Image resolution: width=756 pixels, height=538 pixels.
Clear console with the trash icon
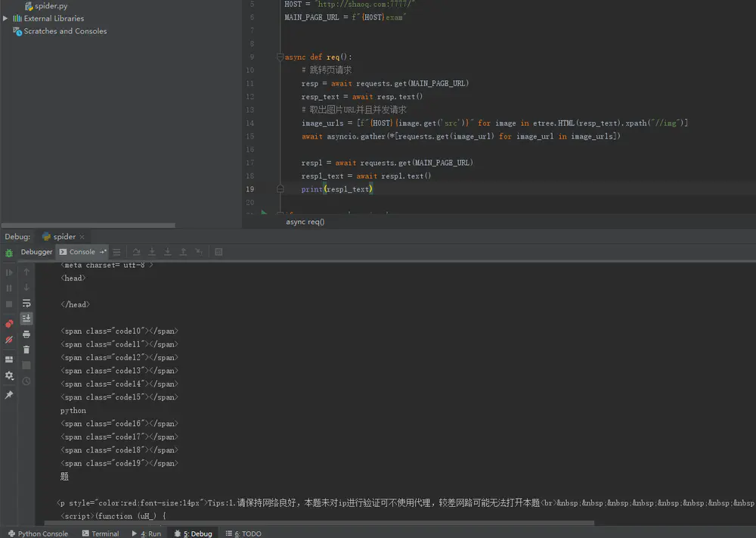coord(26,350)
